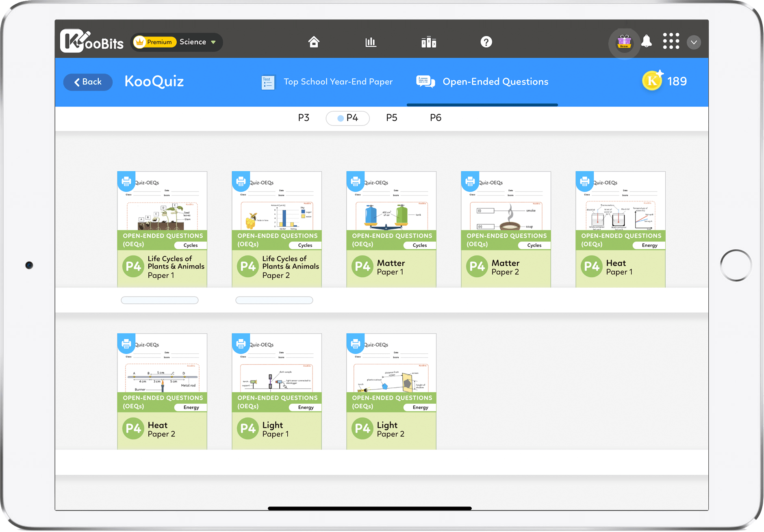Print Light Paper 2 worksheet
The width and height of the screenshot is (764, 532).
355,344
